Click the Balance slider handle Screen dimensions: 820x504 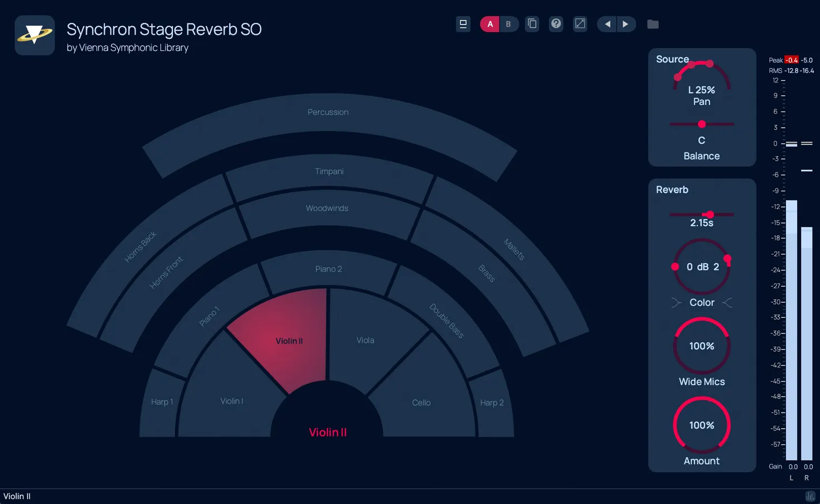pos(702,124)
